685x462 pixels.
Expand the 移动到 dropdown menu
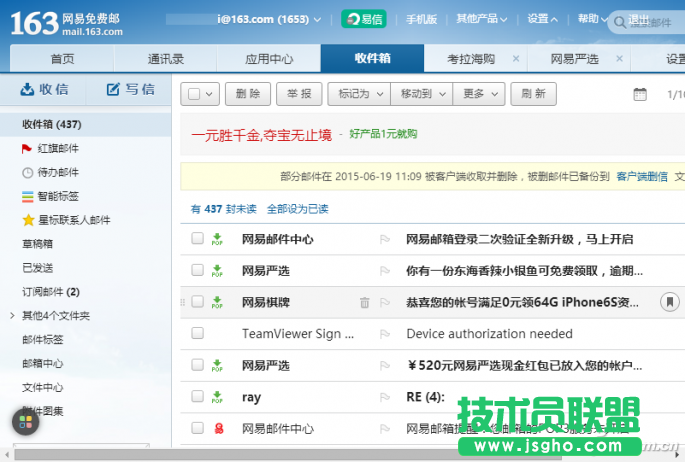(420, 94)
